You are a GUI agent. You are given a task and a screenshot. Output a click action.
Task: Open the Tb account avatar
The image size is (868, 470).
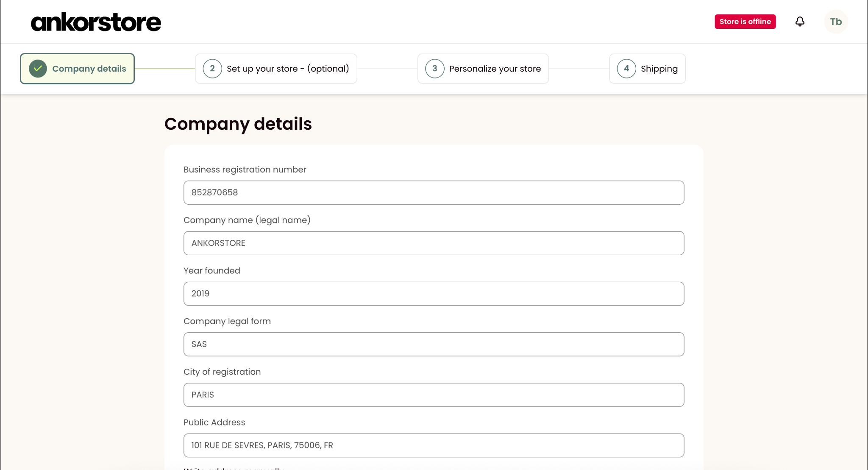click(836, 22)
